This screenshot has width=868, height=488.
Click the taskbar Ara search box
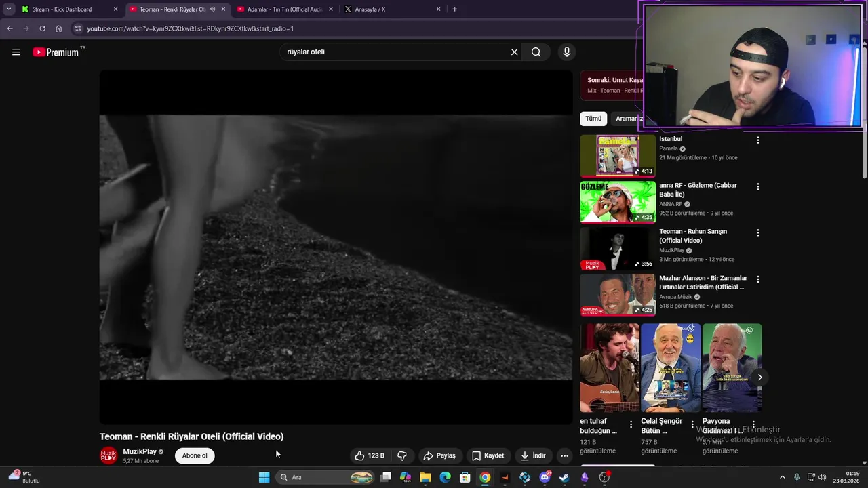[x=326, y=477]
